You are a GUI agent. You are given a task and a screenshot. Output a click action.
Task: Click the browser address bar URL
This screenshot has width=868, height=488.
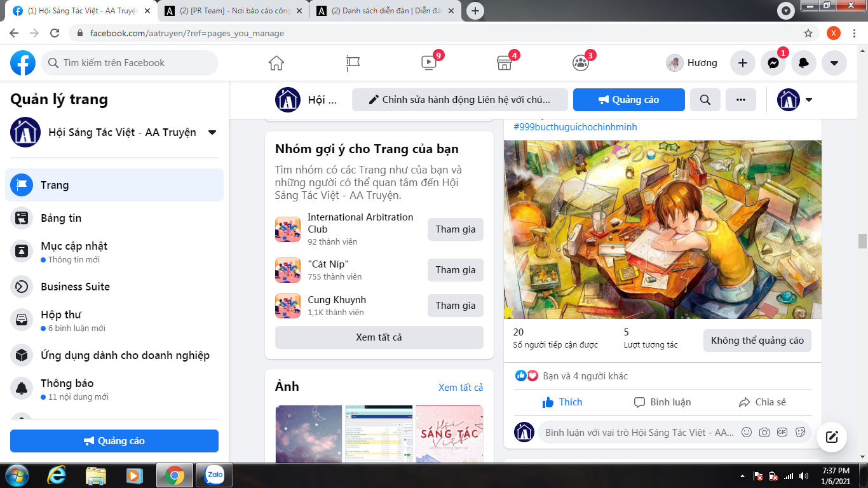pyautogui.click(x=187, y=33)
